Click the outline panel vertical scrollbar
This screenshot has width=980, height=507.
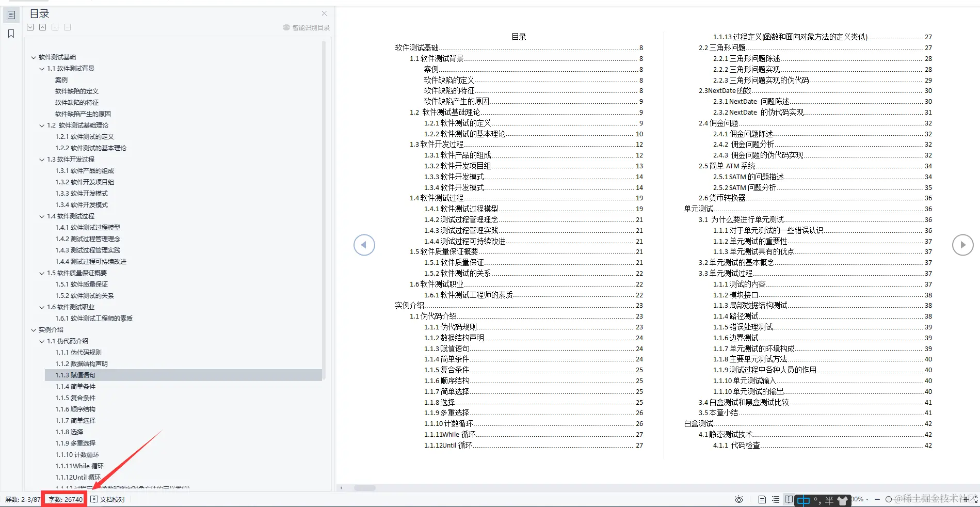click(324, 211)
